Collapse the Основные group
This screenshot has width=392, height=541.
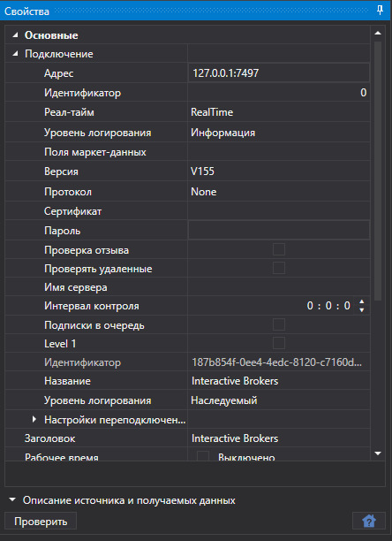15,35
